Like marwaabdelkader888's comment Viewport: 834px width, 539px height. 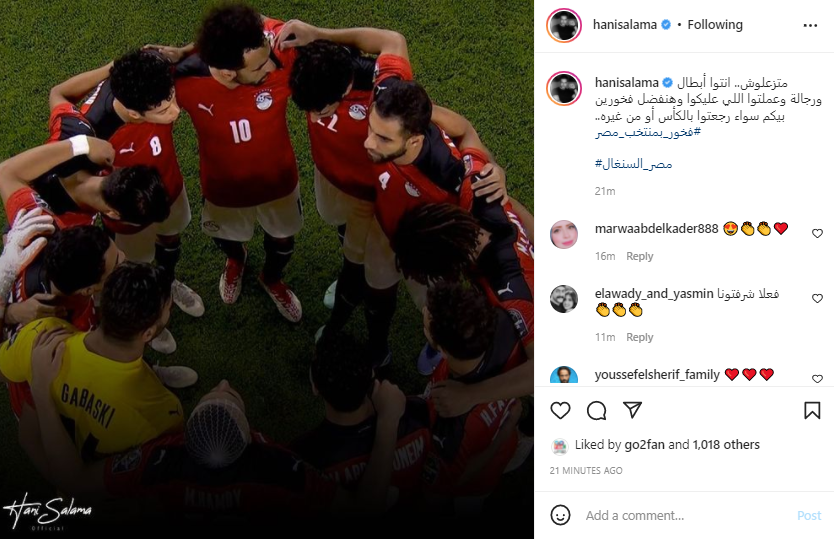click(818, 233)
